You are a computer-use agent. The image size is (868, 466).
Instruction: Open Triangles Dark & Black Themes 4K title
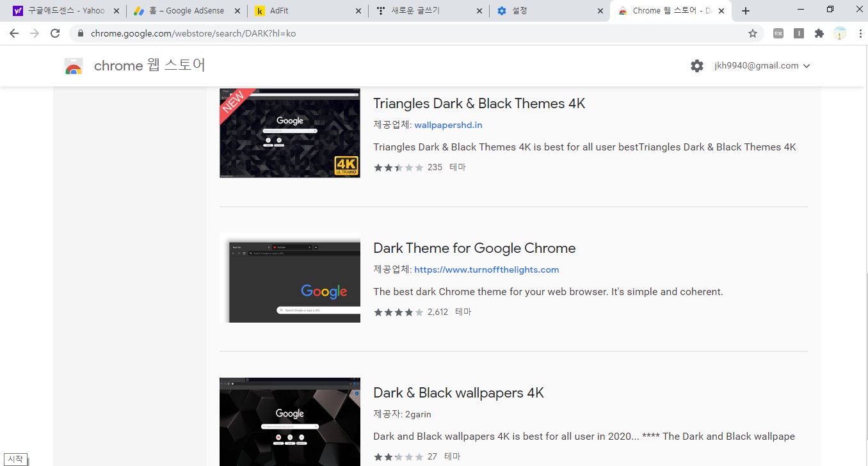click(x=479, y=104)
